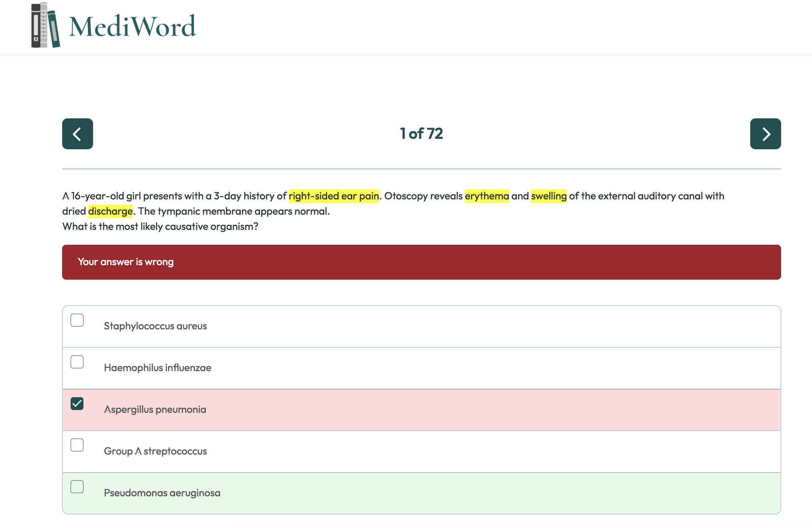Click the MediWord book logo icon
Screen dimensions: 812x528
point(45,26)
